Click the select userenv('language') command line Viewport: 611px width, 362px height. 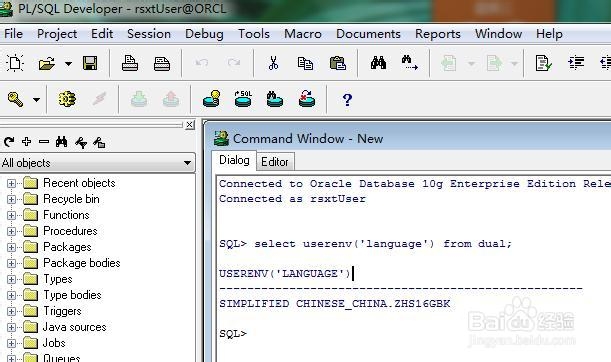click(365, 244)
